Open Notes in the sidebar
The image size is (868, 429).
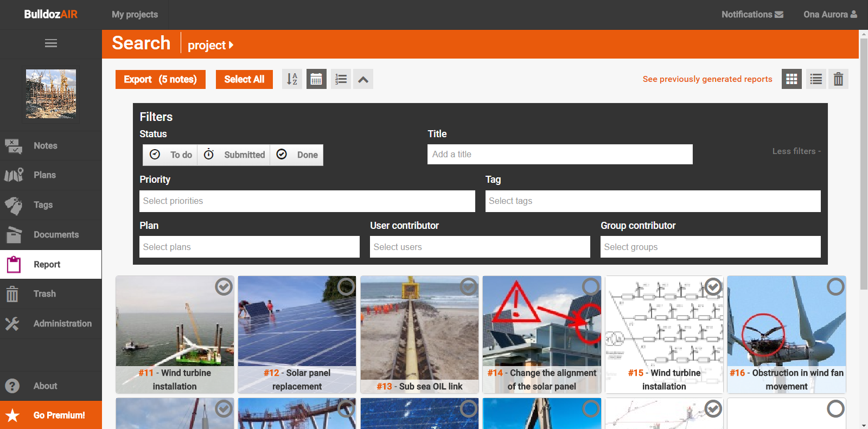pos(51,145)
